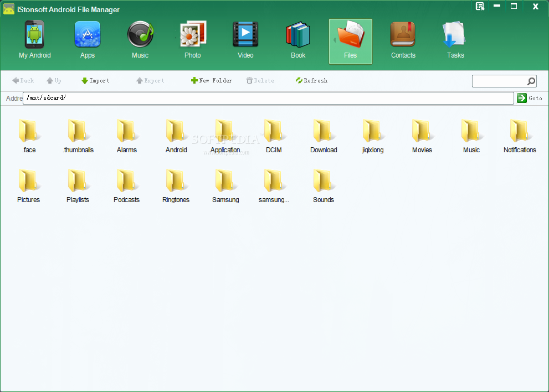Screen dimensions: 549x392
Task: Switch to the Book section
Action: point(298,40)
